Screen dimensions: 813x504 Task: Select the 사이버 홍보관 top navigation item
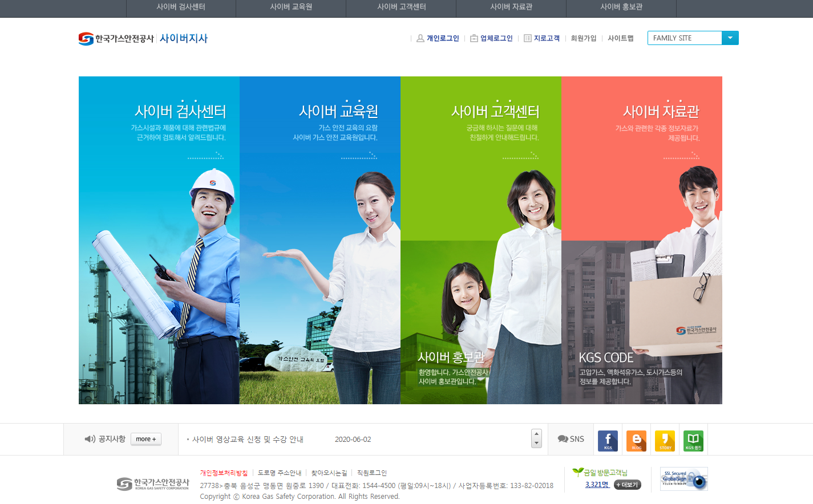tap(621, 9)
